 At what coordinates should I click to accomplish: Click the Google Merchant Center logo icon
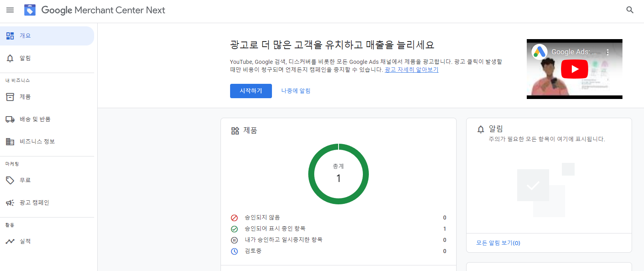click(30, 10)
